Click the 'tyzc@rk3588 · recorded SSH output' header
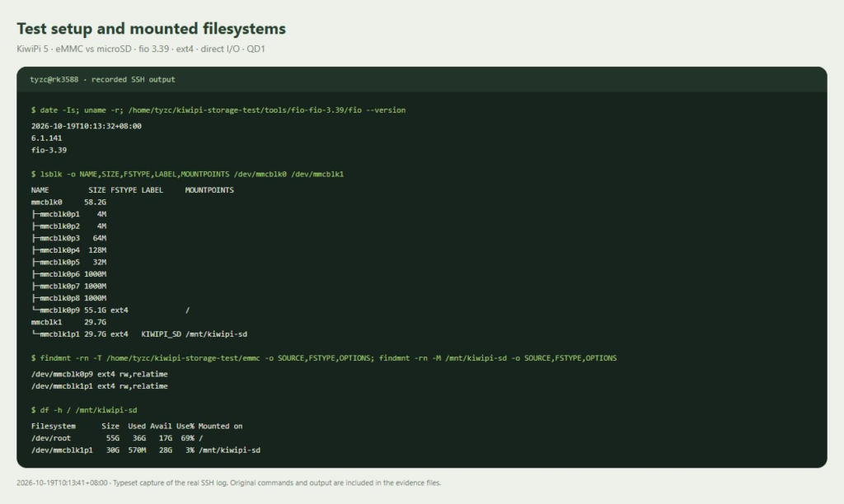 click(x=102, y=80)
